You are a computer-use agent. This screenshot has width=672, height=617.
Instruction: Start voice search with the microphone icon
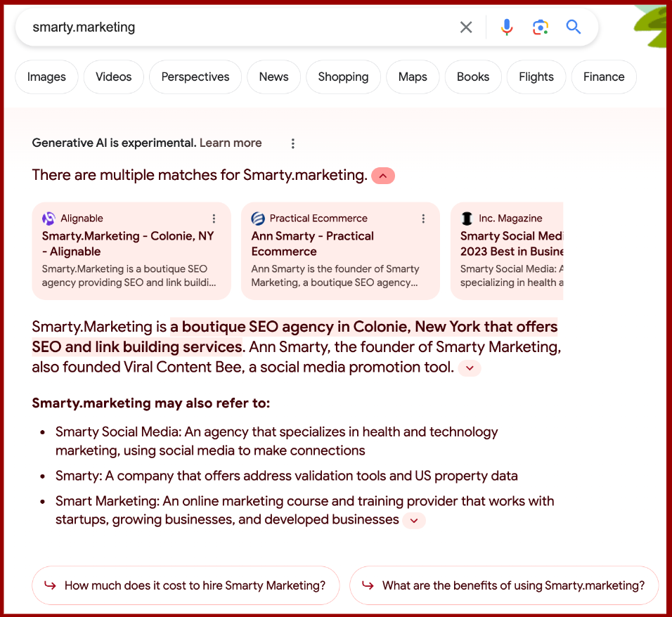[507, 27]
